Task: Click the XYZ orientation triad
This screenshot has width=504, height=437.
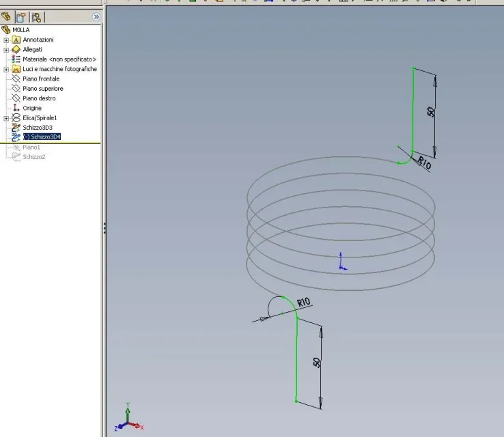Action: (x=128, y=417)
